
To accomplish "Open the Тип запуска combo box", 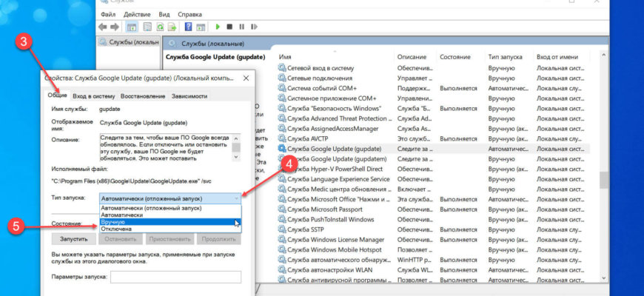I will point(170,198).
